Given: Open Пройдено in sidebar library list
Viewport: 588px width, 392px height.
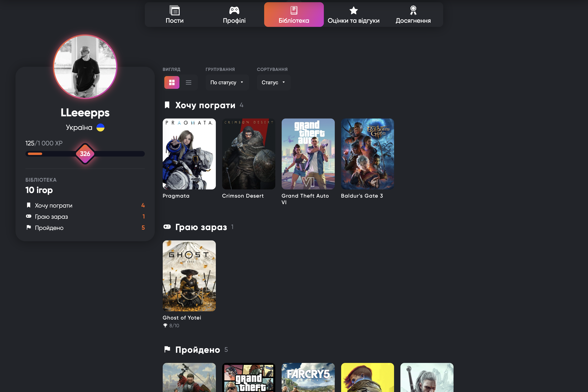Looking at the screenshot, I should [49, 228].
